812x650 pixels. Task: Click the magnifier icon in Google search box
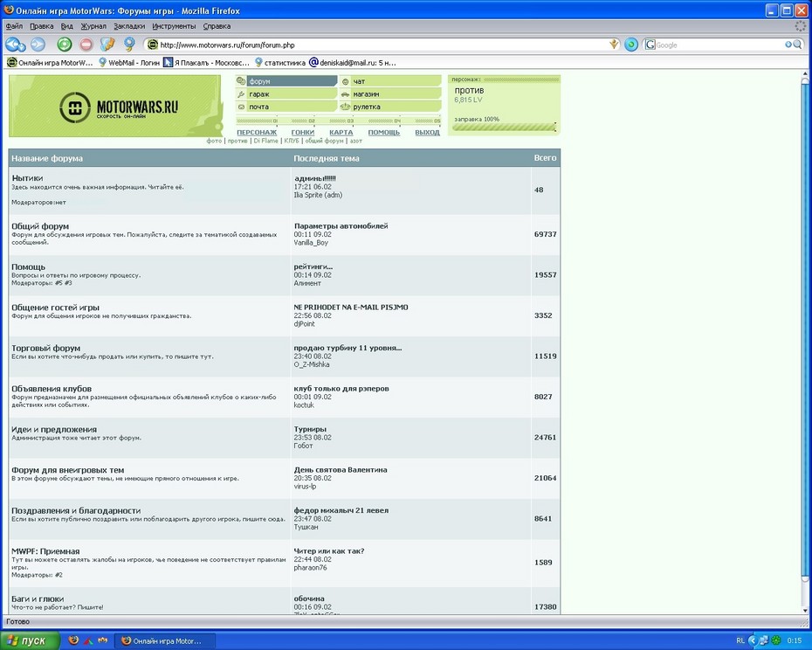coord(797,45)
